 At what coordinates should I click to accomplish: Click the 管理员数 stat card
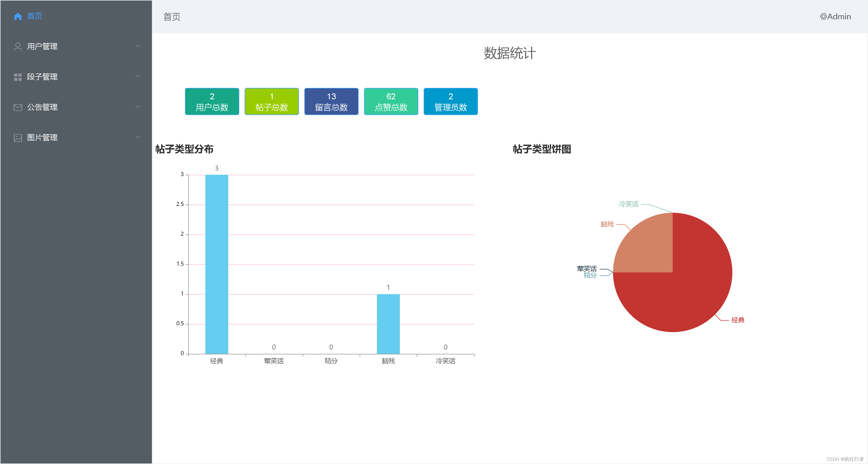tap(451, 101)
